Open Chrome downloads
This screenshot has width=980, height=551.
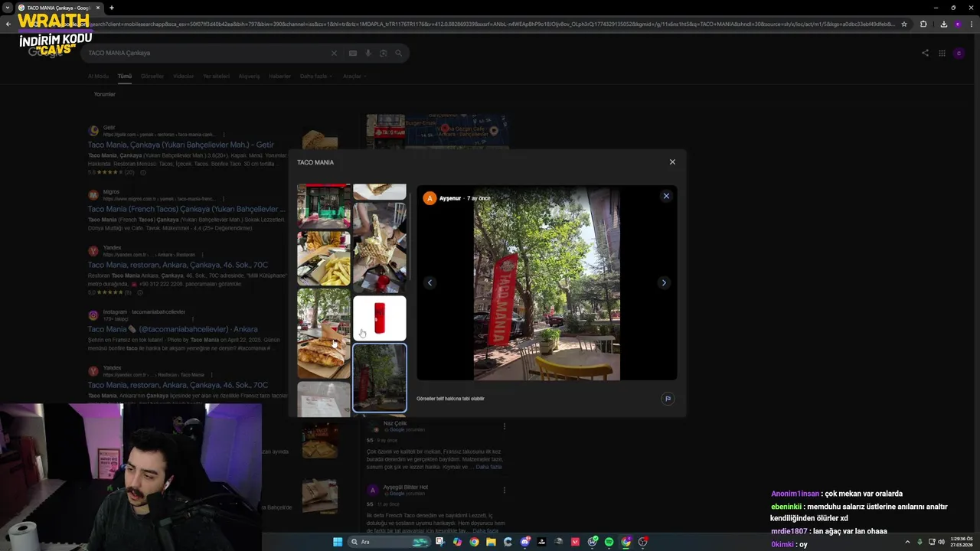coord(943,24)
